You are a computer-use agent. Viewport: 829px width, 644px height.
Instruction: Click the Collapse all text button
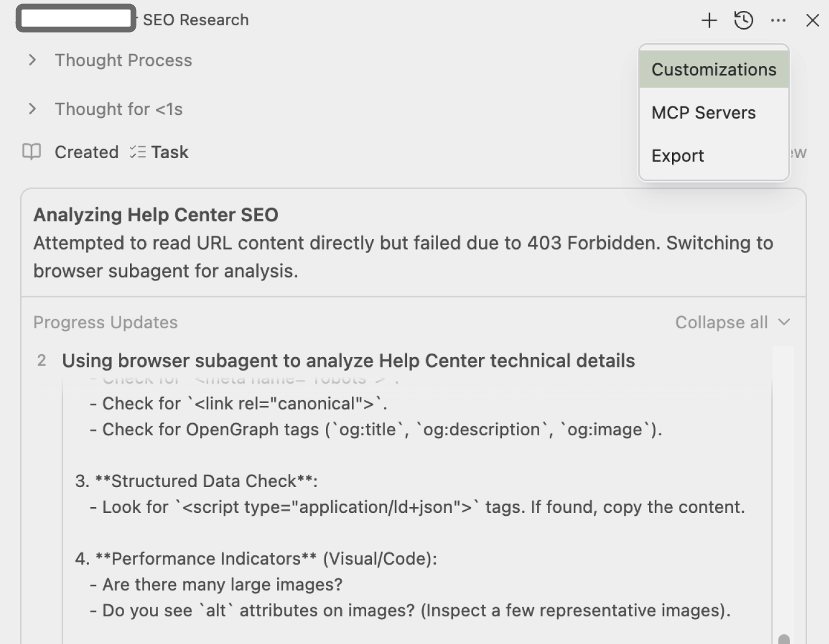(721, 322)
